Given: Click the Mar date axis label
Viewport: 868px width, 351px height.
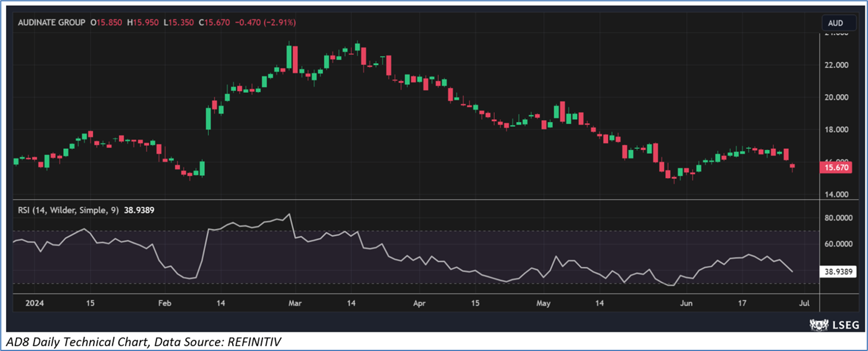Looking at the screenshot, I should tap(295, 303).
